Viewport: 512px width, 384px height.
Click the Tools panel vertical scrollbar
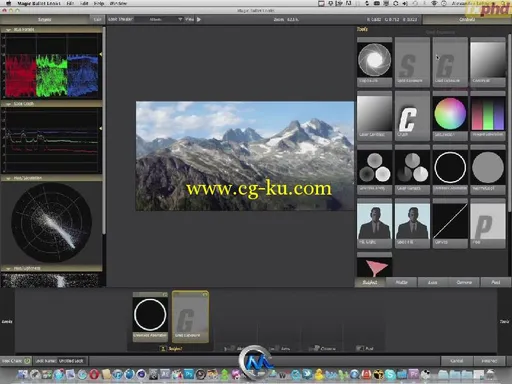509,122
